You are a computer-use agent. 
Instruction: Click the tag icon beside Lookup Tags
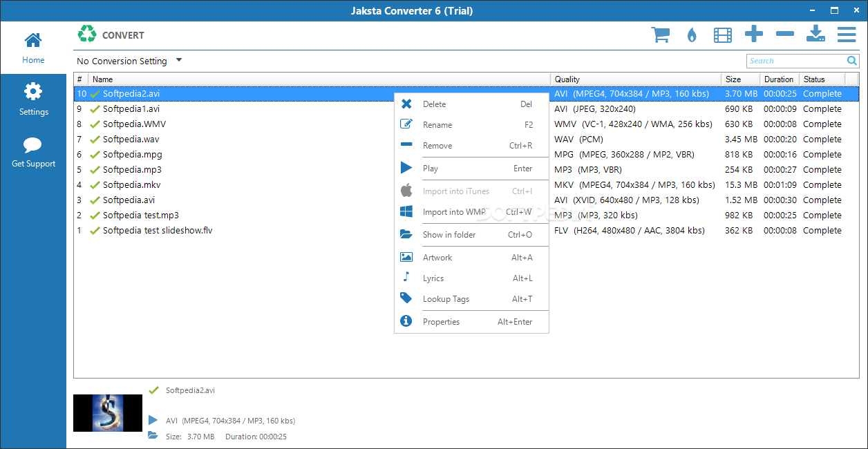tap(406, 298)
